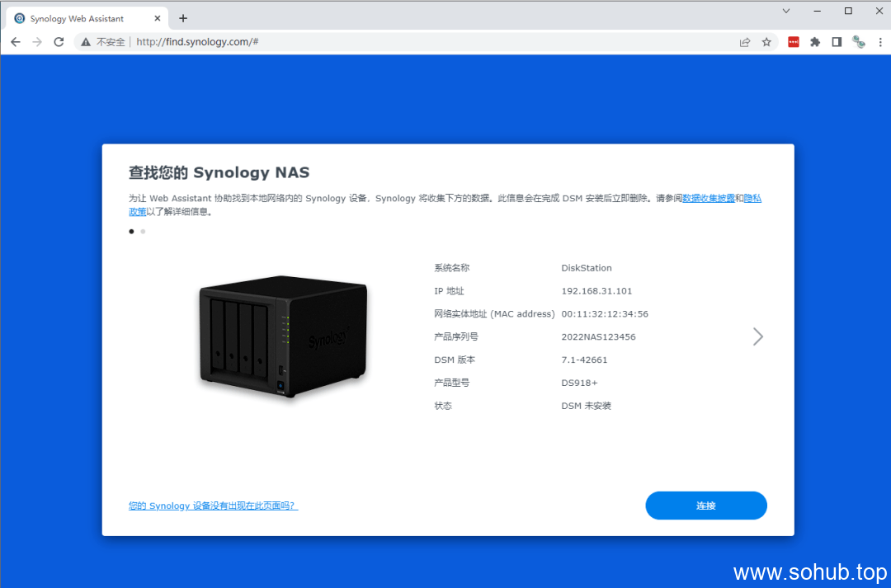Screen dimensions: 891x588
Task: Open a new browser tab
Action: [x=183, y=17]
